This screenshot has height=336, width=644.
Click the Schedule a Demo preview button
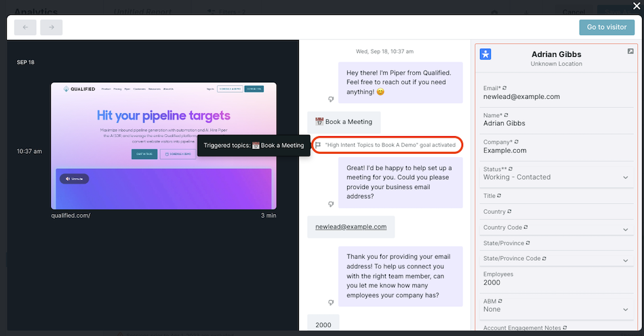click(178, 154)
